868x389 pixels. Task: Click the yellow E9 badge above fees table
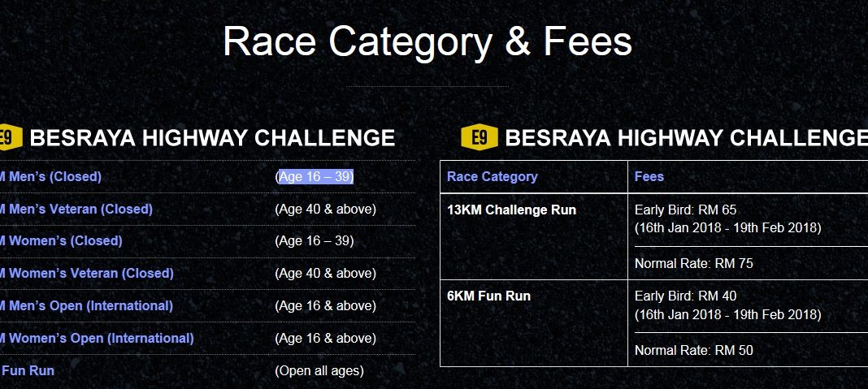pos(480,137)
